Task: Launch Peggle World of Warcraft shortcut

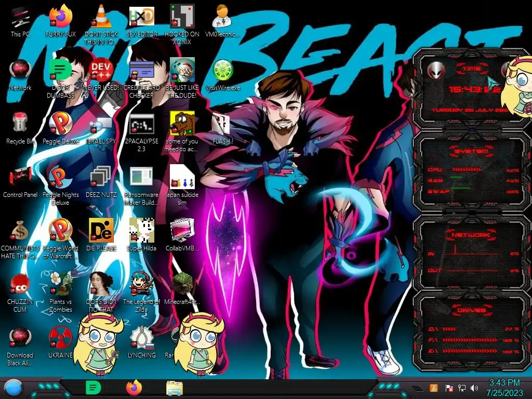Action: [60, 239]
